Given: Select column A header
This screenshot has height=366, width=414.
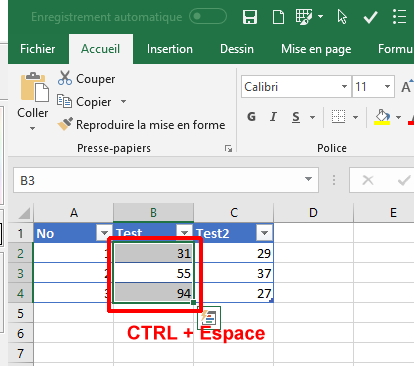Looking at the screenshot, I should (x=74, y=213).
